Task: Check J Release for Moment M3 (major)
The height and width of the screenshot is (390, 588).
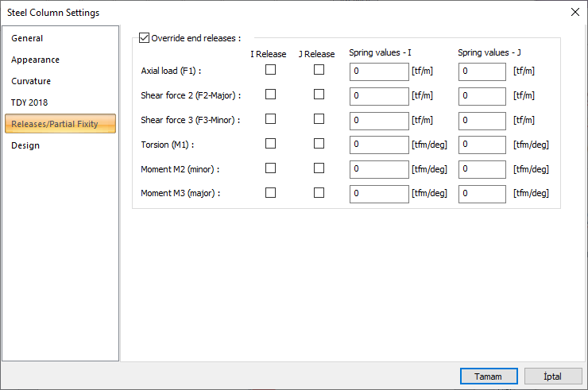Action: (319, 193)
